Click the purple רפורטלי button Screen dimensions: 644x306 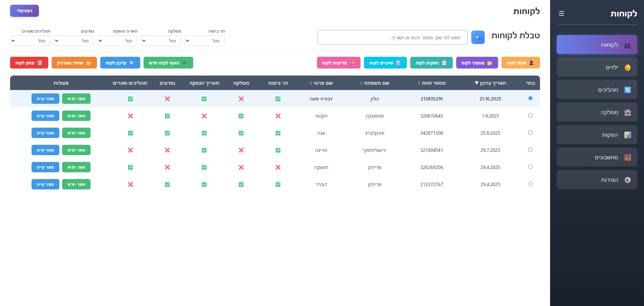pyautogui.click(x=24, y=11)
